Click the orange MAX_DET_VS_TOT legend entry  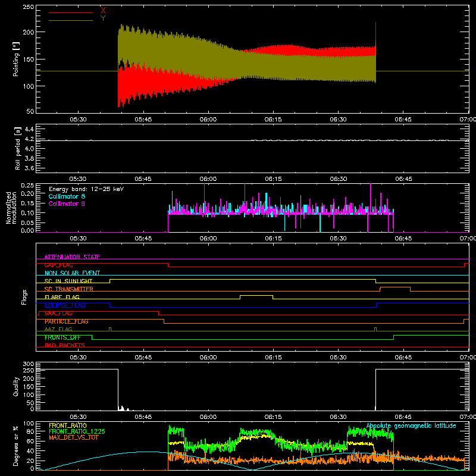[73, 437]
